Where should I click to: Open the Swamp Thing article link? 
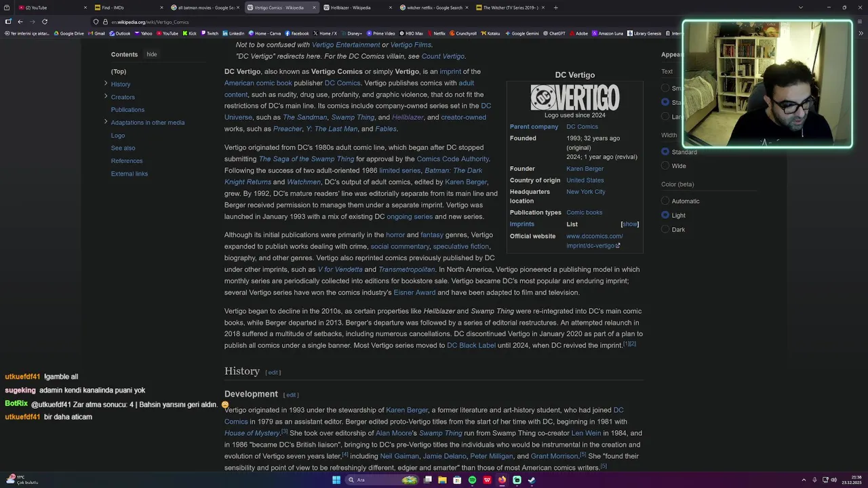(353, 117)
